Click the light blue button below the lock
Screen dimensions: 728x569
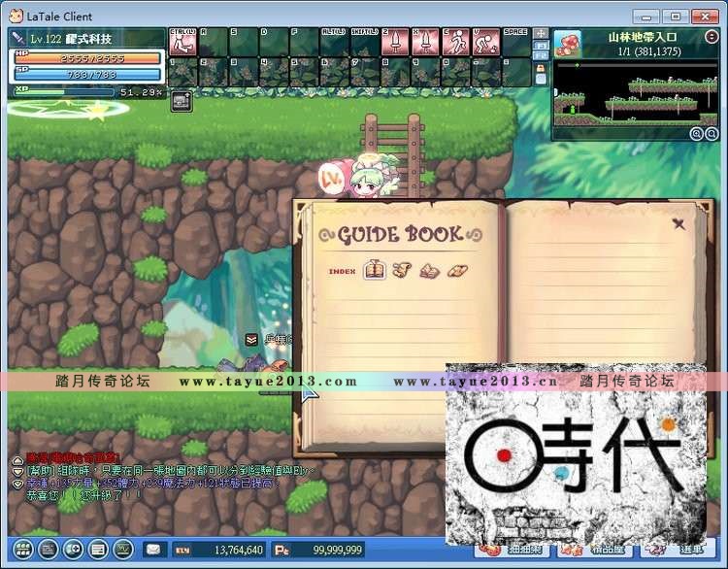(541, 79)
